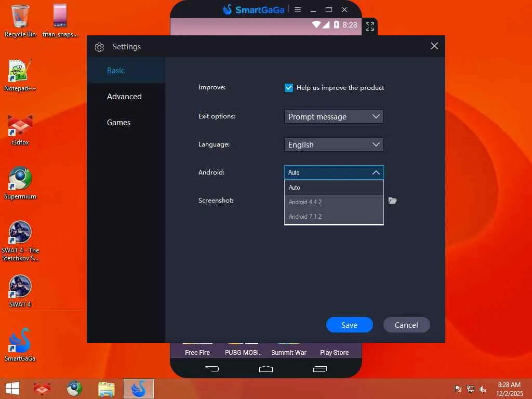Maximize the SmartGaGa window
532x399 pixels.
click(x=329, y=9)
